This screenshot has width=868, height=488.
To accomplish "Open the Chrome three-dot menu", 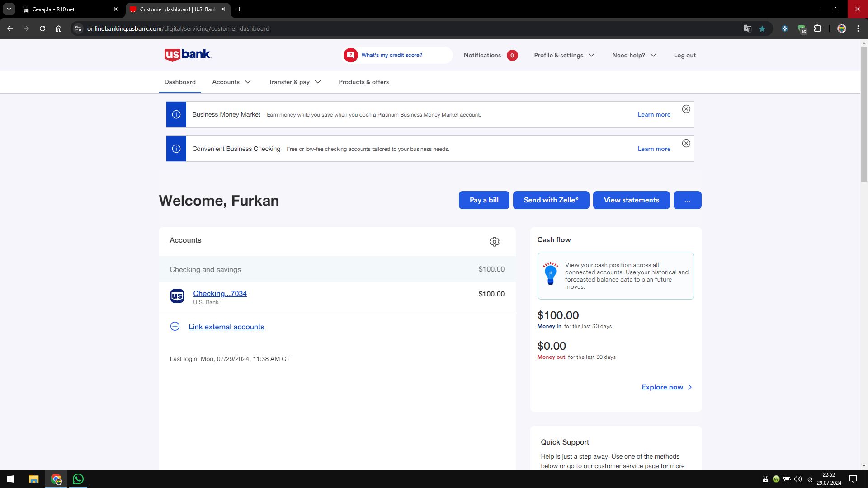I will (858, 28).
